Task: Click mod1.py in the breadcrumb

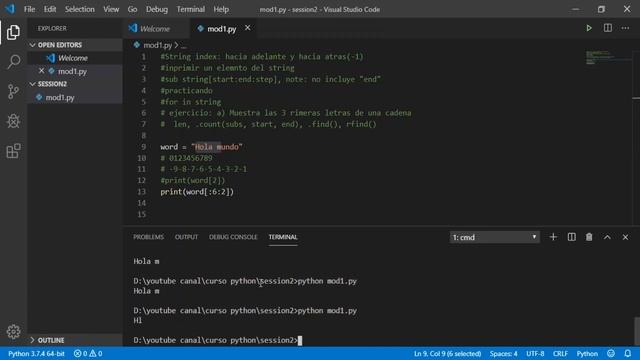Action: pyautogui.click(x=158, y=45)
